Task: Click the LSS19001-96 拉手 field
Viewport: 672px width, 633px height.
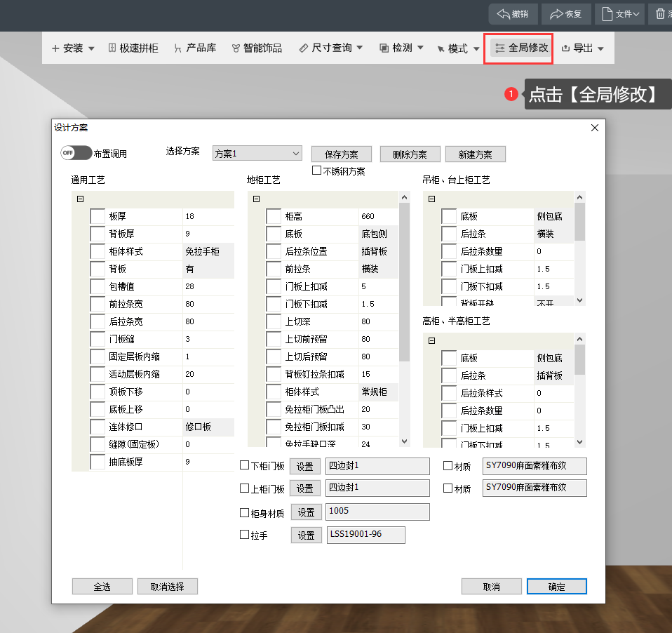Action: click(365, 535)
